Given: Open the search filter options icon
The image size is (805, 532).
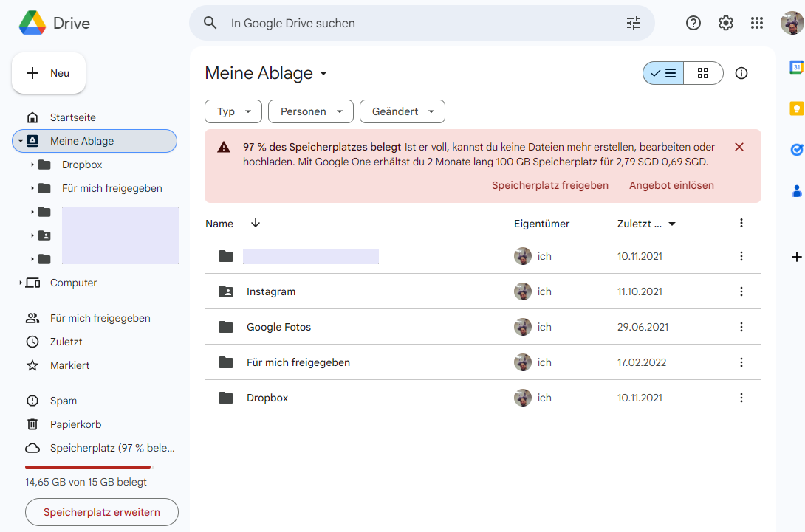Looking at the screenshot, I should tap(634, 23).
